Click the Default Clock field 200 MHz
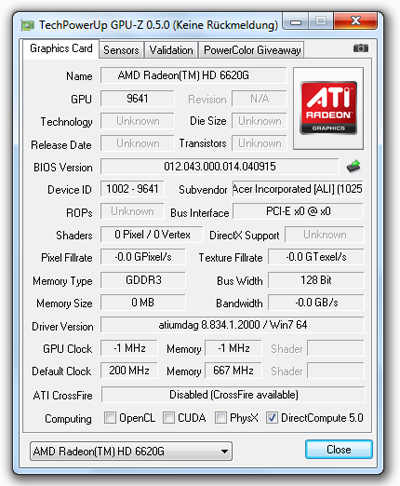The image size is (400, 486). pyautogui.click(x=129, y=370)
